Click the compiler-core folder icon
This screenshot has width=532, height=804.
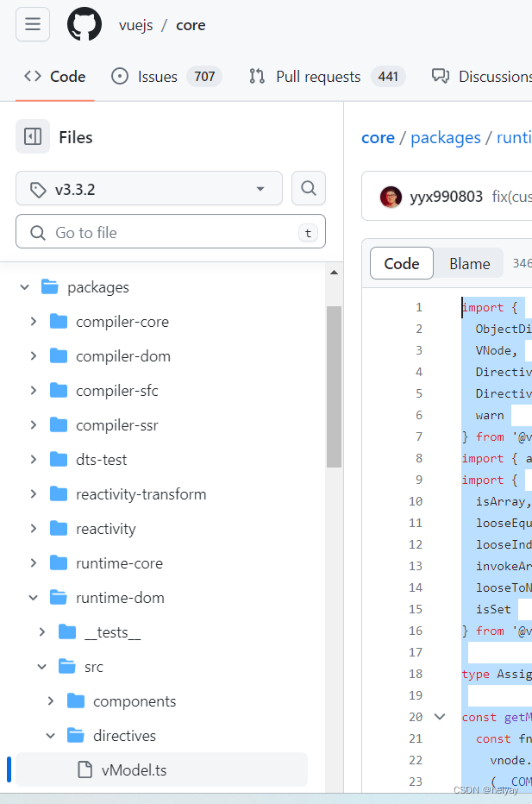pyautogui.click(x=59, y=322)
